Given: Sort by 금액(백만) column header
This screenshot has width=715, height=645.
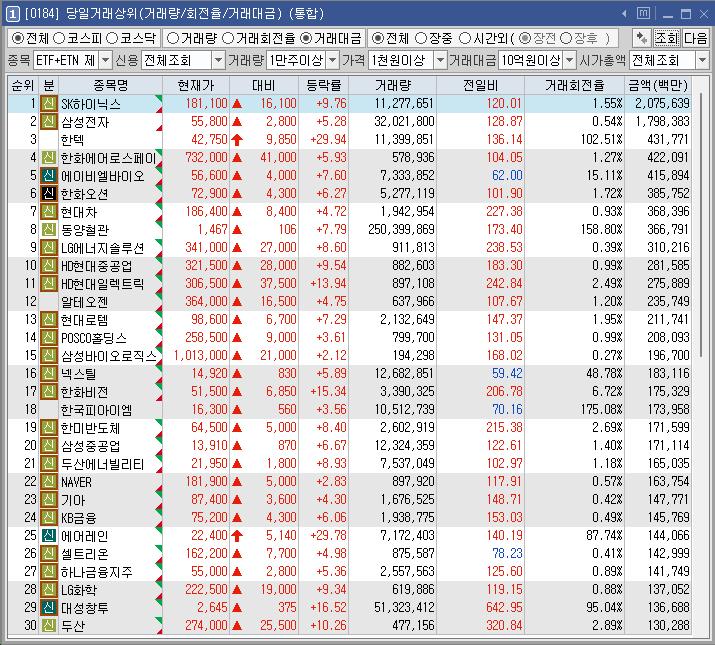Looking at the screenshot, I should [658, 85].
